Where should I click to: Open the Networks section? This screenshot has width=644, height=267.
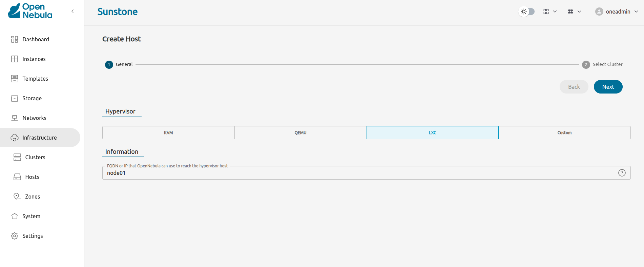point(40,118)
